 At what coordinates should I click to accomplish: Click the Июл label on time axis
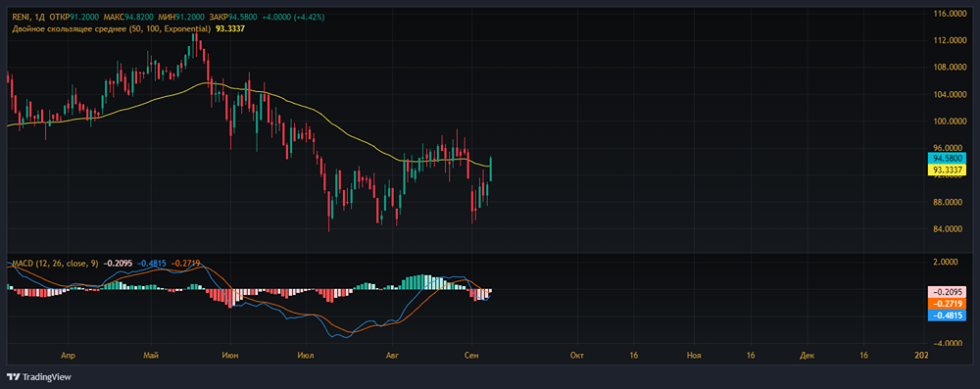[305, 356]
